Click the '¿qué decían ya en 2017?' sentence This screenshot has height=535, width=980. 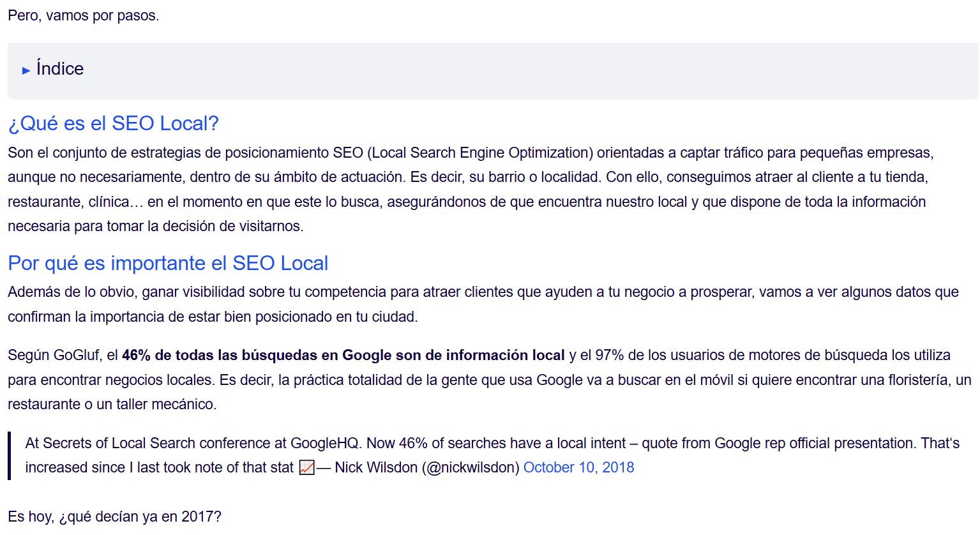pos(140,516)
